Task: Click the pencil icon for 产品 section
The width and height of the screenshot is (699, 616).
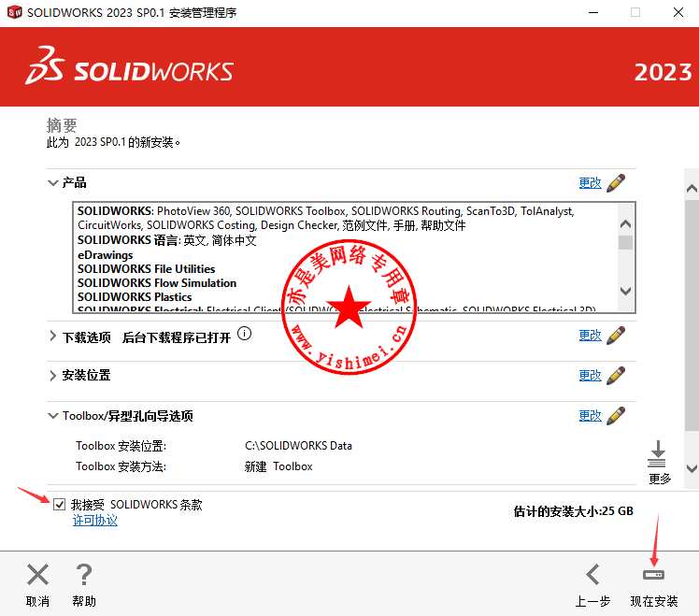Action: 616,183
